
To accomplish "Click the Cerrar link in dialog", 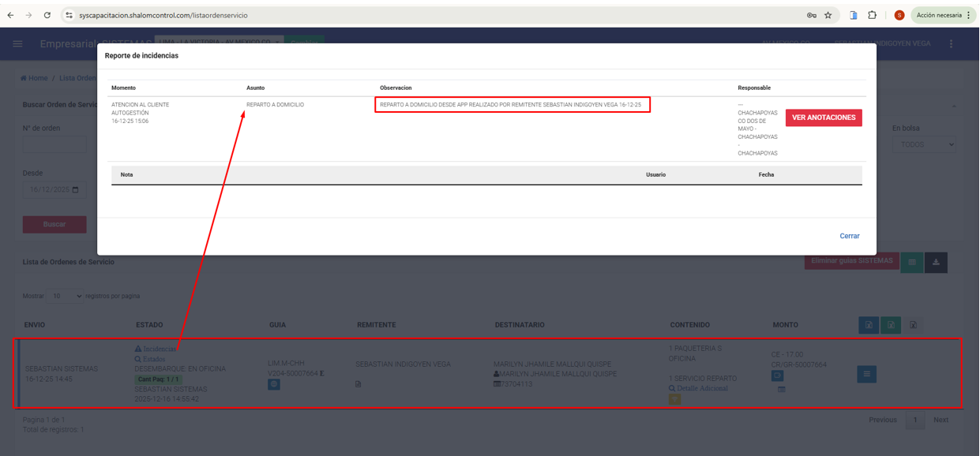I will 849,236.
